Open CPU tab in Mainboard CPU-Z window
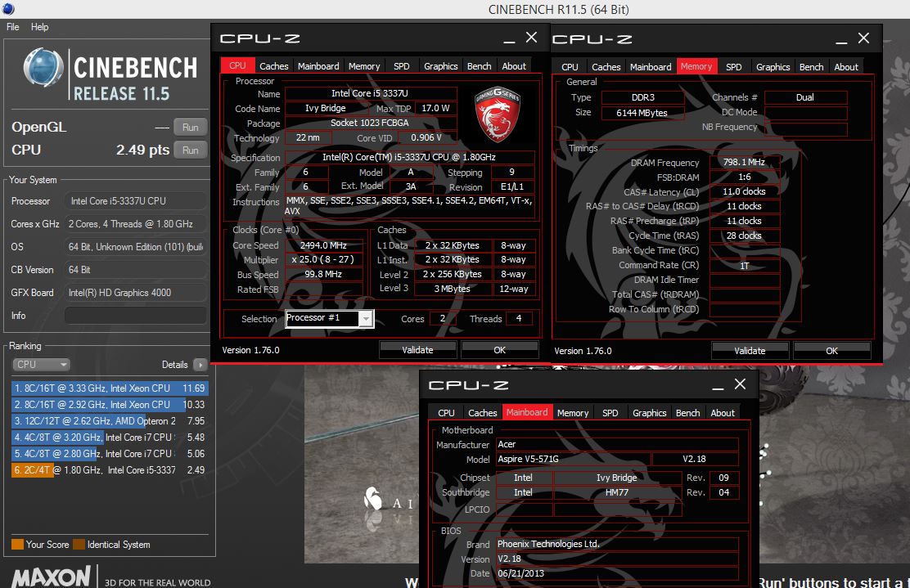 [x=446, y=413]
